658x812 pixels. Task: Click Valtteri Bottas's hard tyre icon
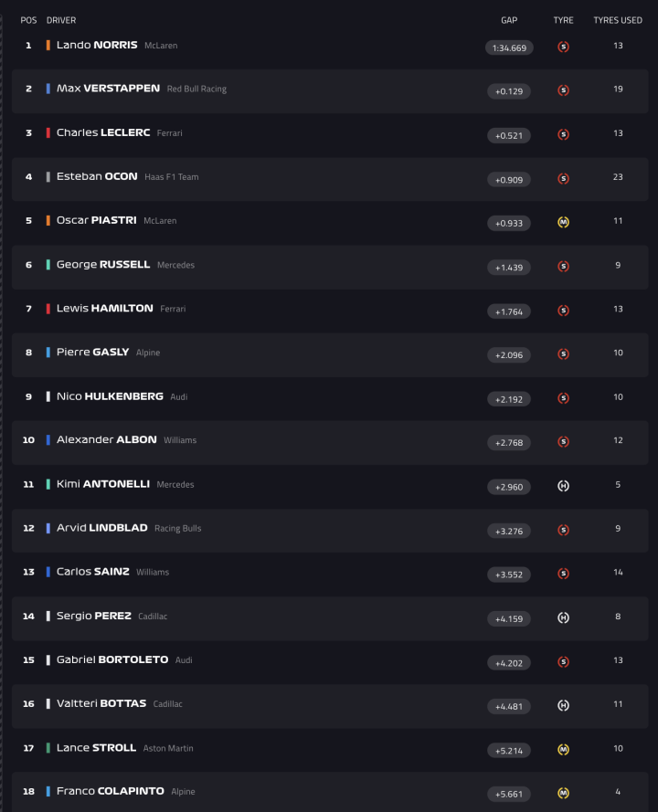click(563, 705)
